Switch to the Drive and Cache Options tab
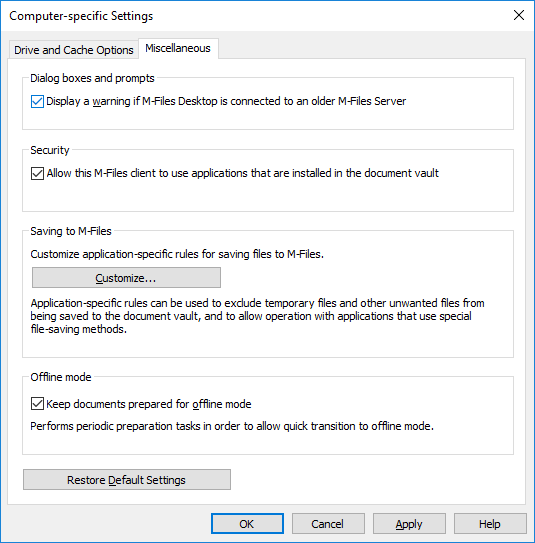 point(73,50)
